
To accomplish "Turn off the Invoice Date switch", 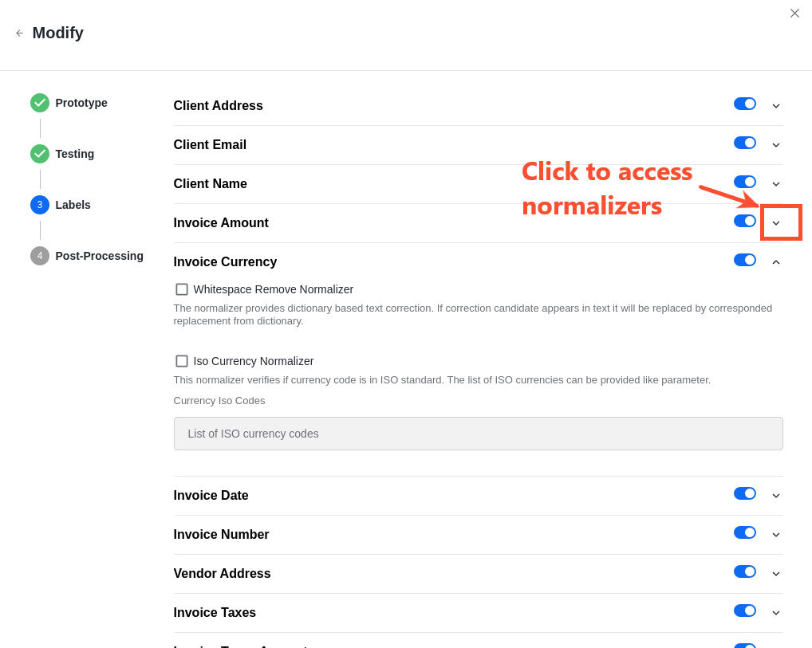I will 745,493.
